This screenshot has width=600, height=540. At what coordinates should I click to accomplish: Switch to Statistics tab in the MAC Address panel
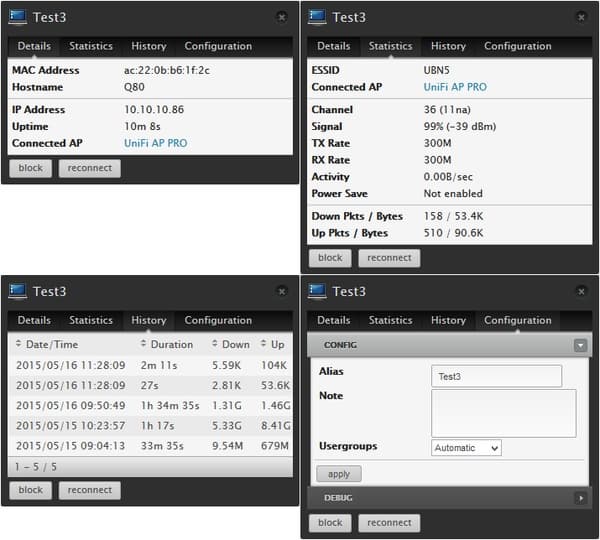(91, 46)
